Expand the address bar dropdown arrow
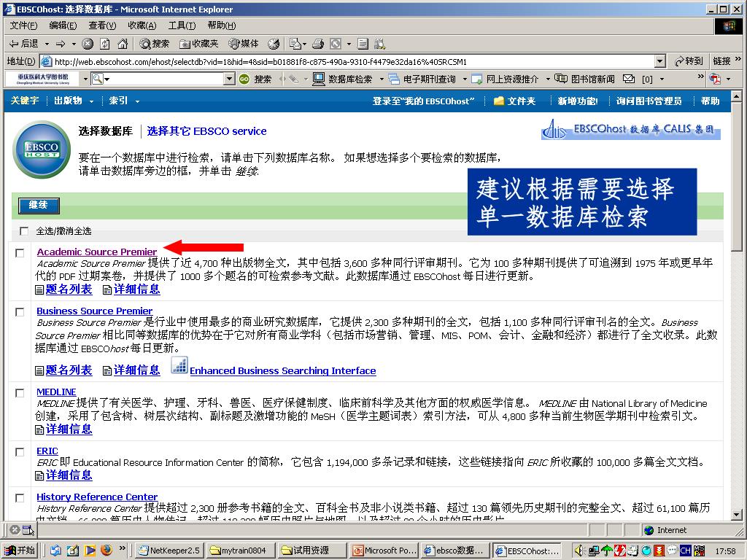The width and height of the screenshot is (747, 560). (x=659, y=61)
